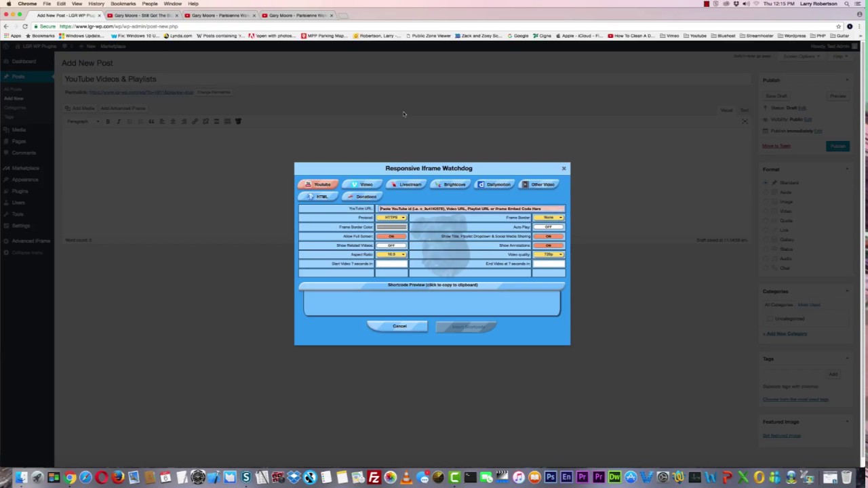Select the Dailymotion tab
This screenshot has height=488, width=868.
(x=494, y=184)
